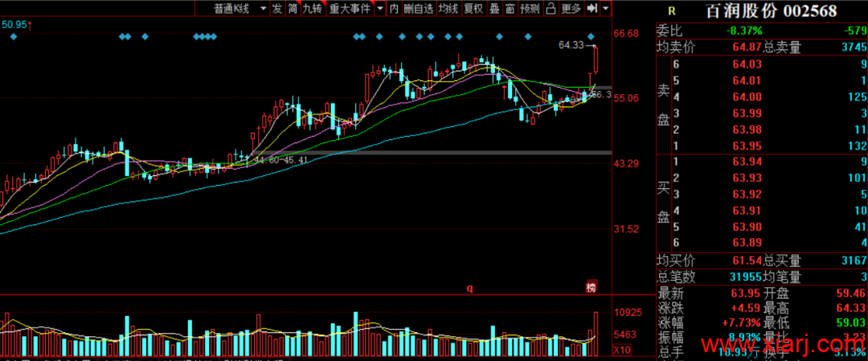Click the 31.52 price axis label

point(627,229)
